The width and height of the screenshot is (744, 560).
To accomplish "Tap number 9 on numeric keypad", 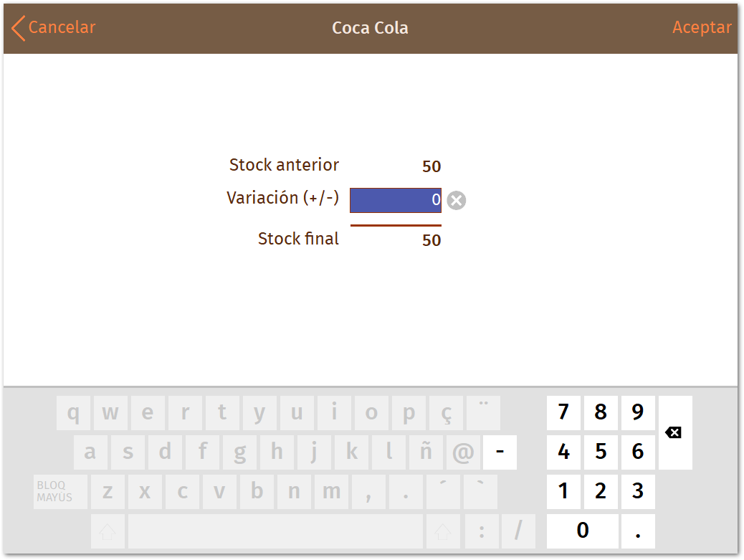I will (638, 412).
